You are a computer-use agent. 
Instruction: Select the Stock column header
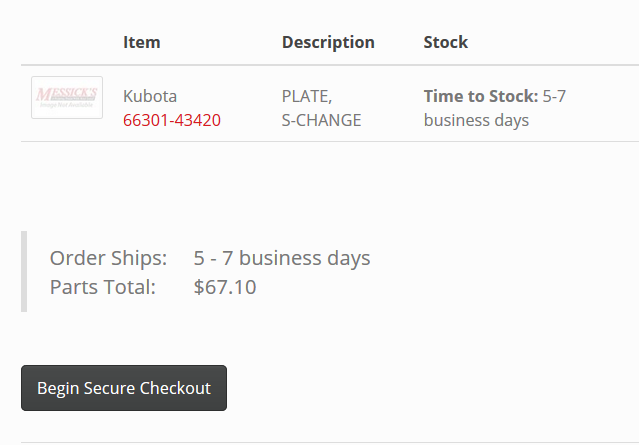pos(446,42)
